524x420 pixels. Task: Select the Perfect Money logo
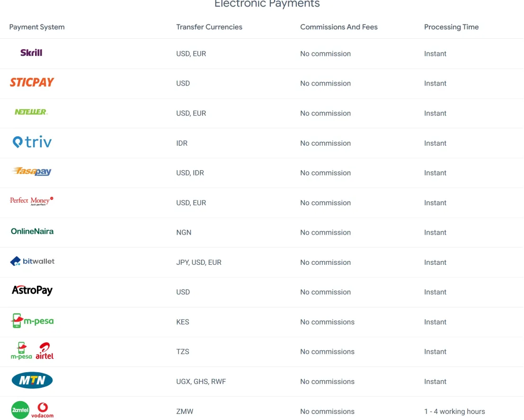click(32, 201)
